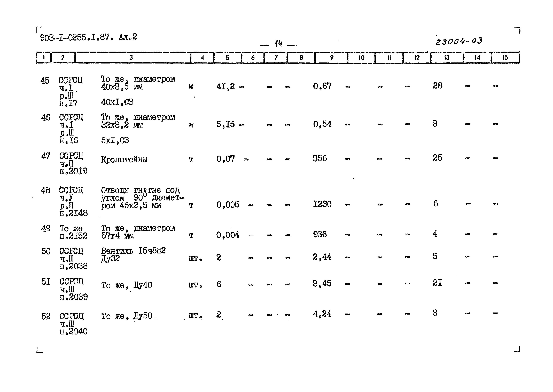Click column 9 value 0.67 for row 45
The image size is (553, 392).
pos(318,85)
